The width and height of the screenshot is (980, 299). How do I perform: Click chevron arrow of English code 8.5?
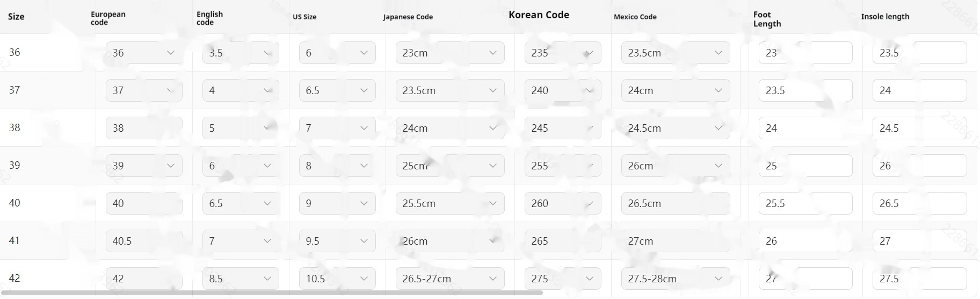(267, 279)
